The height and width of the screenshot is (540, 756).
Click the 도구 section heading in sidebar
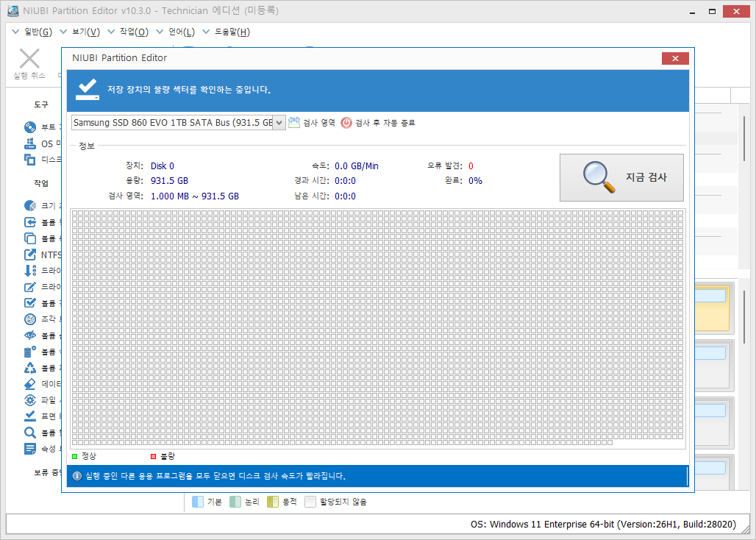pyautogui.click(x=41, y=104)
